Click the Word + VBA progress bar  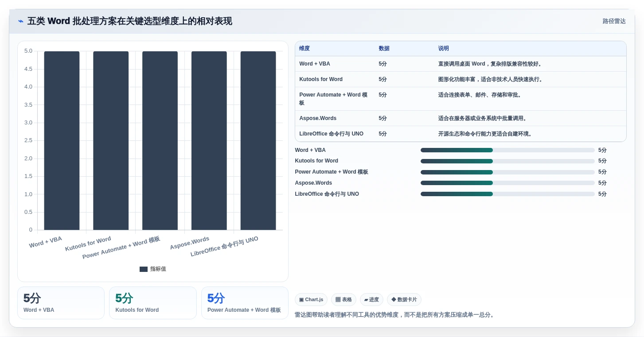(x=507, y=150)
